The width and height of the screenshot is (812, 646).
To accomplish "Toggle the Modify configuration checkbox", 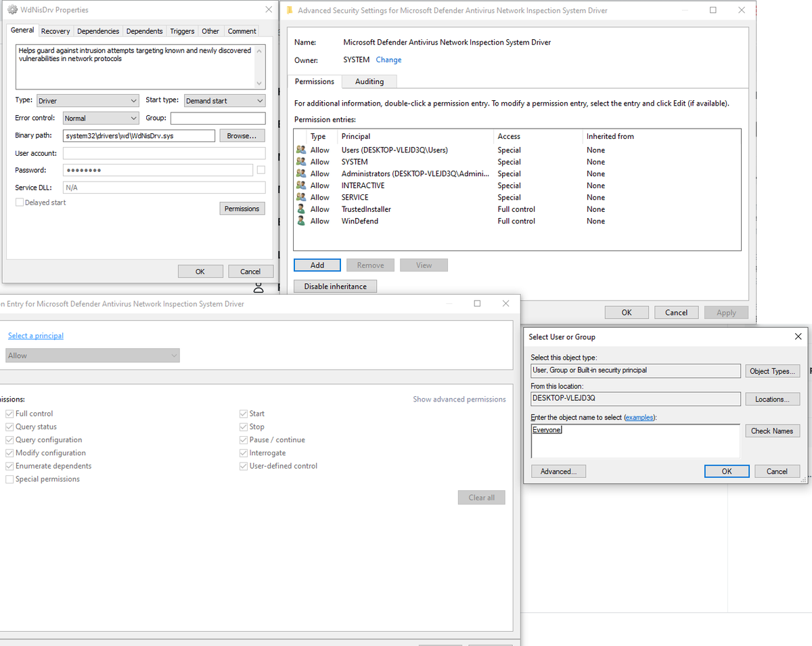I will [9, 453].
